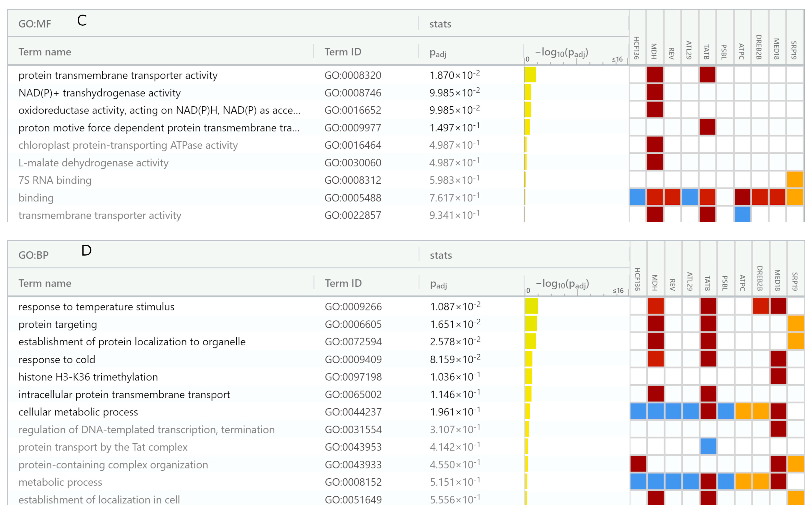
Task: Click GO:0009266 term ID in BP table
Action: [x=353, y=306]
